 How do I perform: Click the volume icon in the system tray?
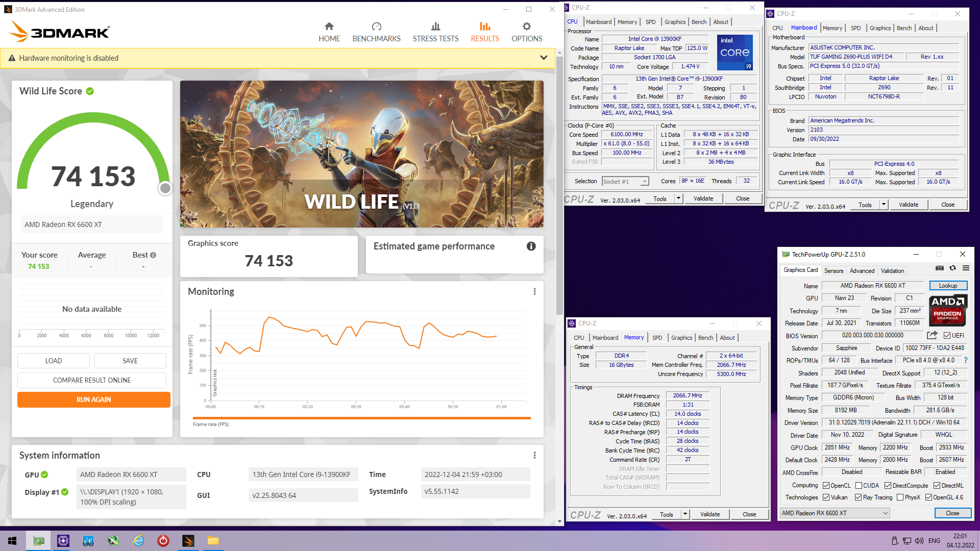pos(919,541)
